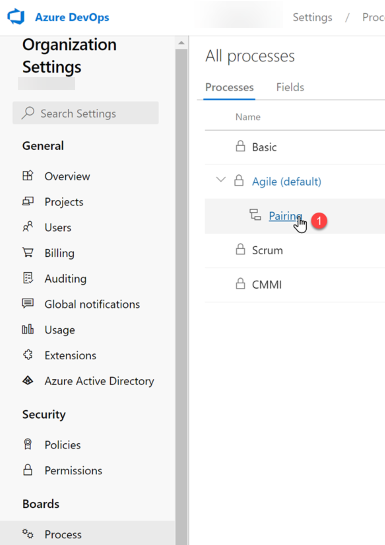Image resolution: width=385 pixels, height=545 pixels.
Task: Click the sidebar scrollbar up arrow
Action: [x=181, y=43]
